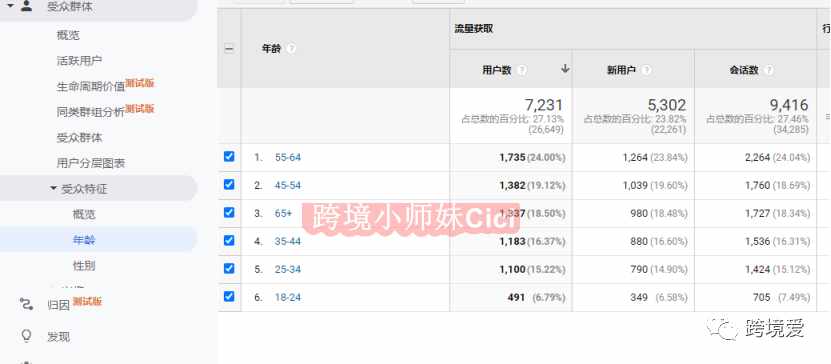831x364 pixels.
Task: Click 2,264 sessions cell
Action: pyautogui.click(x=757, y=157)
